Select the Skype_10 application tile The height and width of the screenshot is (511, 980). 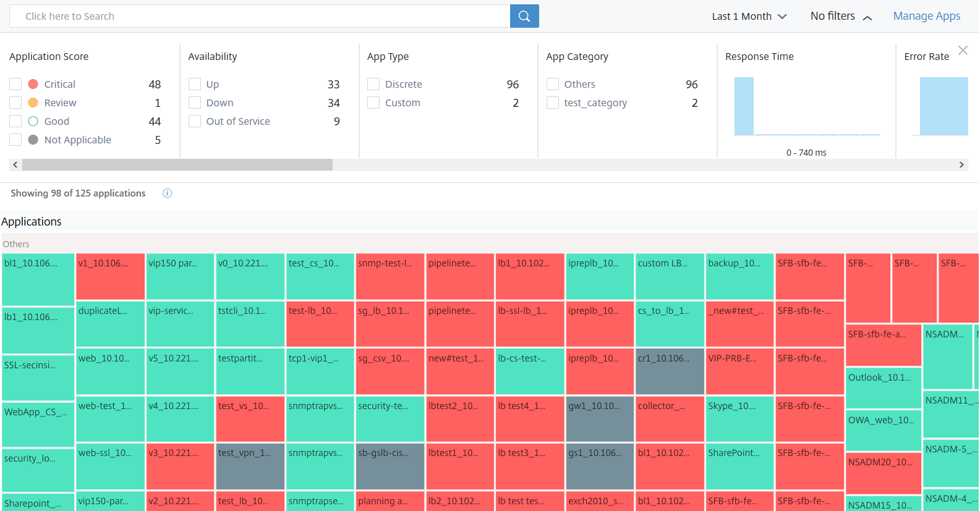coord(739,419)
